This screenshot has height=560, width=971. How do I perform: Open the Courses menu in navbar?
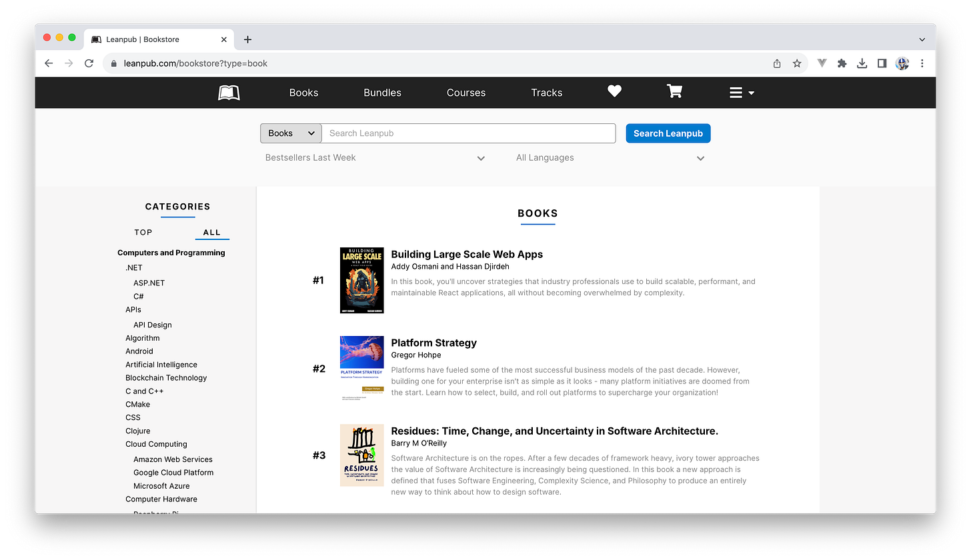[466, 93]
